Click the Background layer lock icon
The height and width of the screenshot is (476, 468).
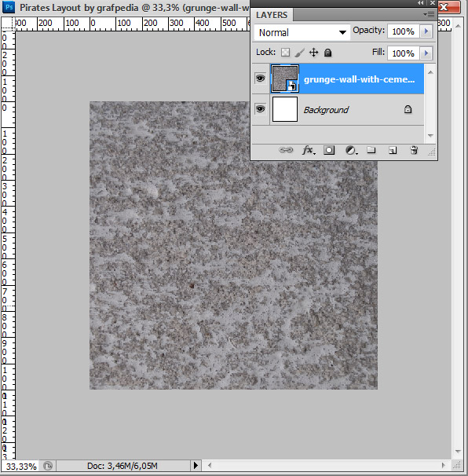(408, 109)
